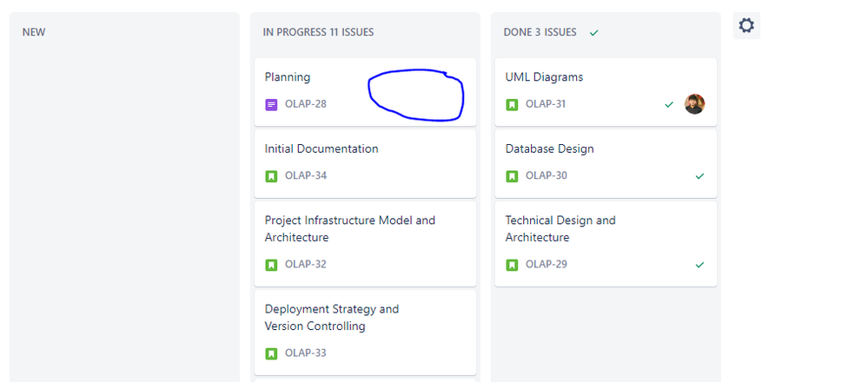Viewport: 868px width, 382px height.
Task: Click the green story icon on OLAP-31
Action: (x=512, y=104)
